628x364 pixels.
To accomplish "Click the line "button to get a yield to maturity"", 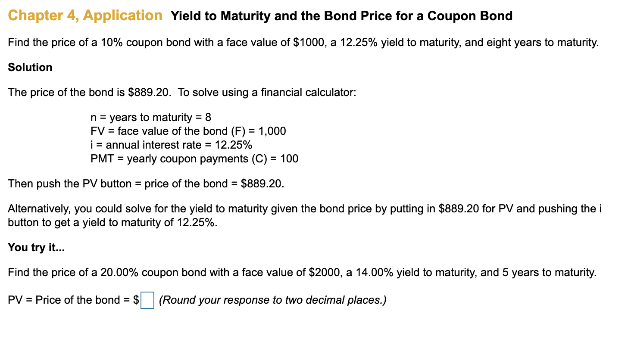I will click(112, 222).
